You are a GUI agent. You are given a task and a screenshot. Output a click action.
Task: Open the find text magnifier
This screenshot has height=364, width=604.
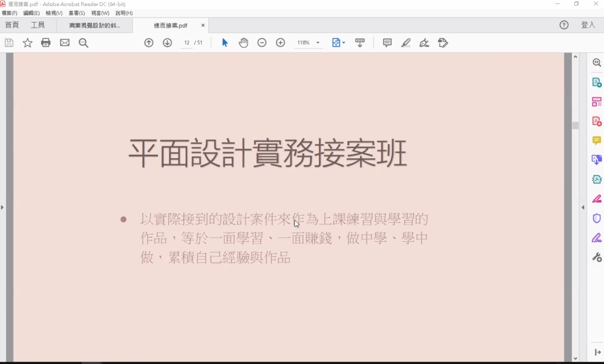(x=84, y=43)
